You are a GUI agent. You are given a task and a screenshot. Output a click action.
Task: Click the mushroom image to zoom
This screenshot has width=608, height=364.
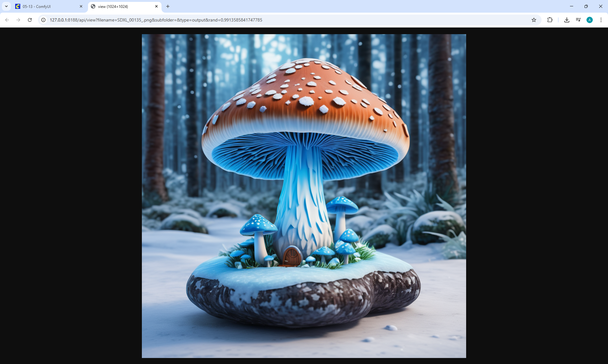304,196
